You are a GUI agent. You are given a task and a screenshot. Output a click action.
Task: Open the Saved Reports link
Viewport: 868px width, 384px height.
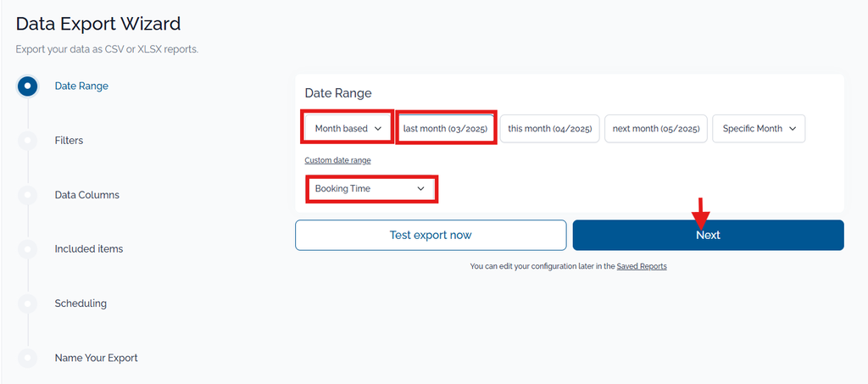click(642, 266)
